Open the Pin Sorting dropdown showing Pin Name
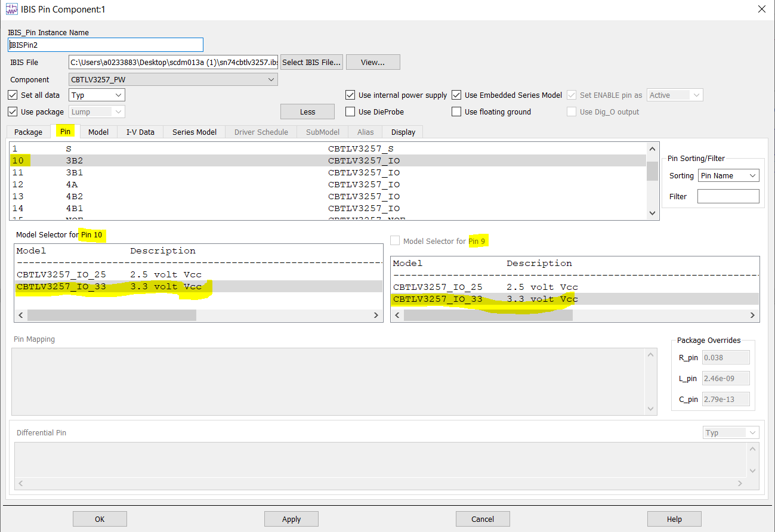Viewport: 775px width, 532px height. (x=728, y=175)
